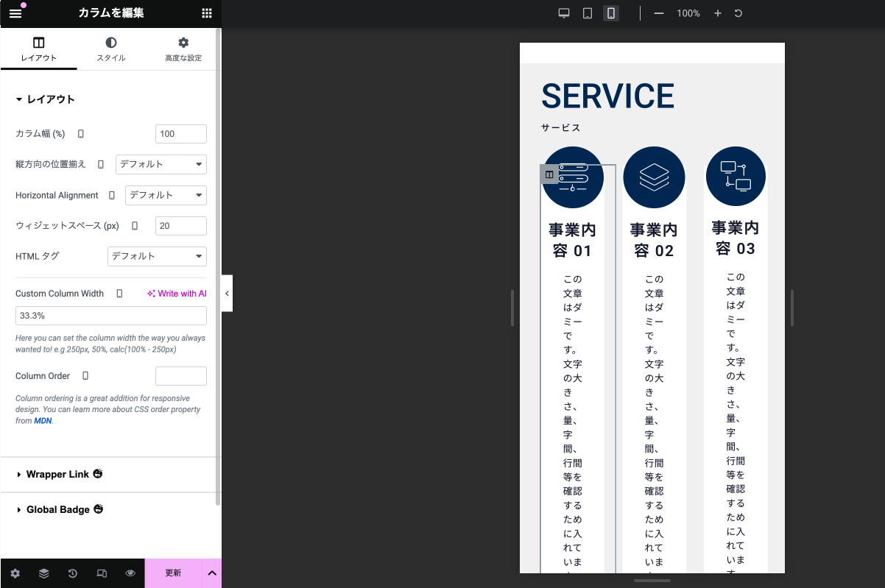Screen dimensions: 885x588
Task: Open the widgets grid panel
Action: pos(207,13)
